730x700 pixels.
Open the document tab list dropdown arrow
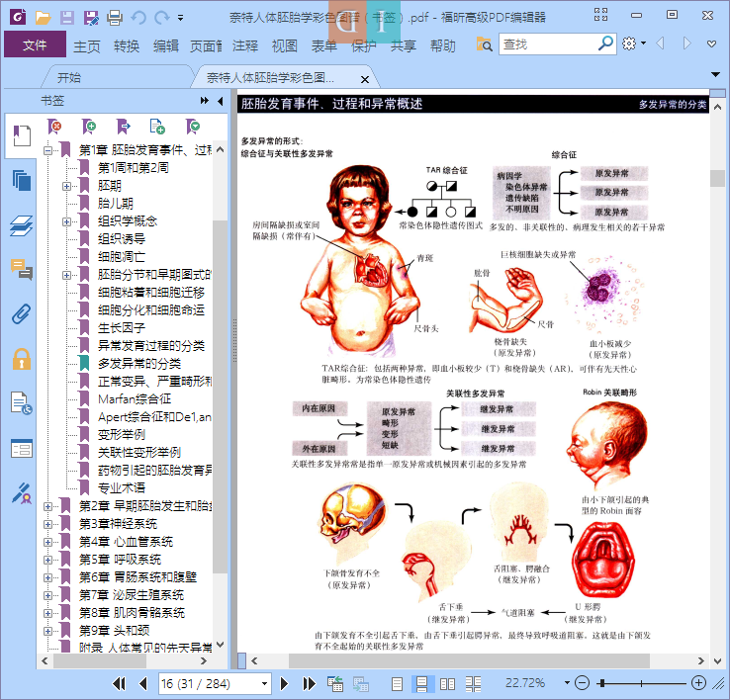pyautogui.click(x=715, y=74)
